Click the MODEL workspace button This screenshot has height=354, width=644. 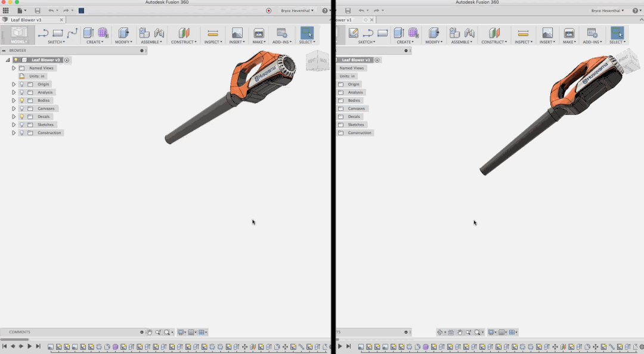(19, 35)
